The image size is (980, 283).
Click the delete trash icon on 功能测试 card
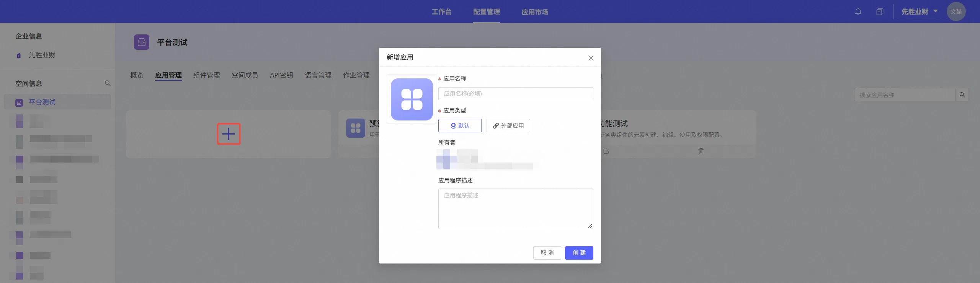click(701, 151)
